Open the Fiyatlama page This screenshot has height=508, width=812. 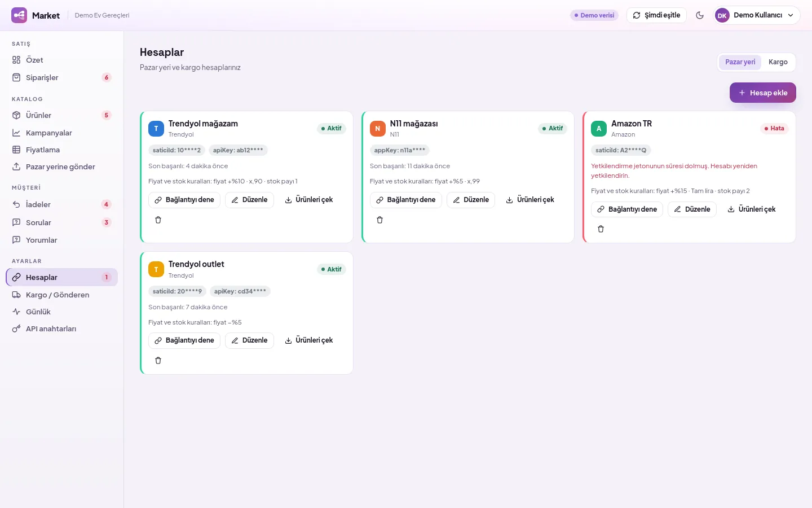coord(62,150)
